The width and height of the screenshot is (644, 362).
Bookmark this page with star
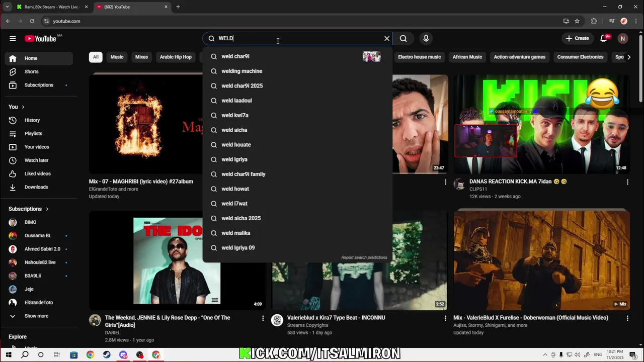coord(577,21)
